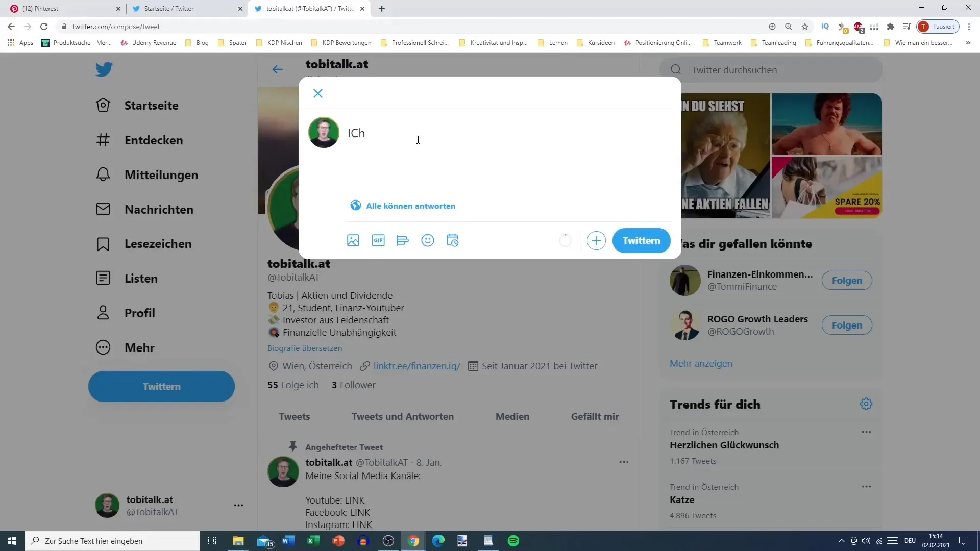Viewport: 980px width, 551px height.
Task: Open the SPARE 20% image thumbnail
Action: [827, 188]
